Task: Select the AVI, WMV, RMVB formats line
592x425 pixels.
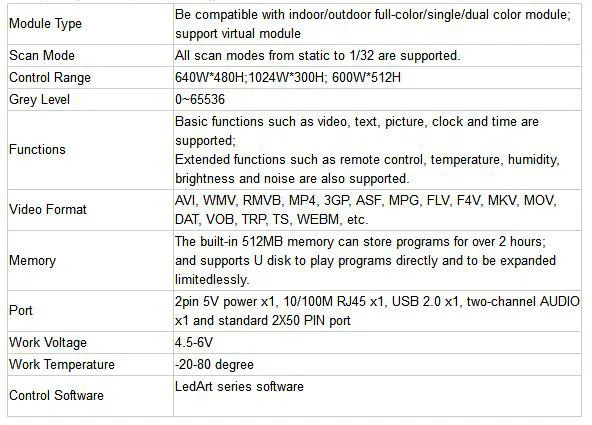Action: click(366, 200)
